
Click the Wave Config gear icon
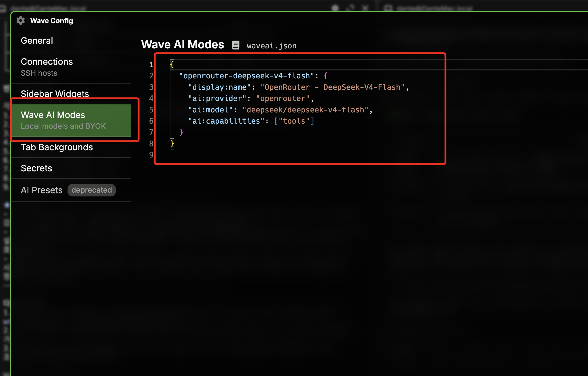(x=21, y=21)
